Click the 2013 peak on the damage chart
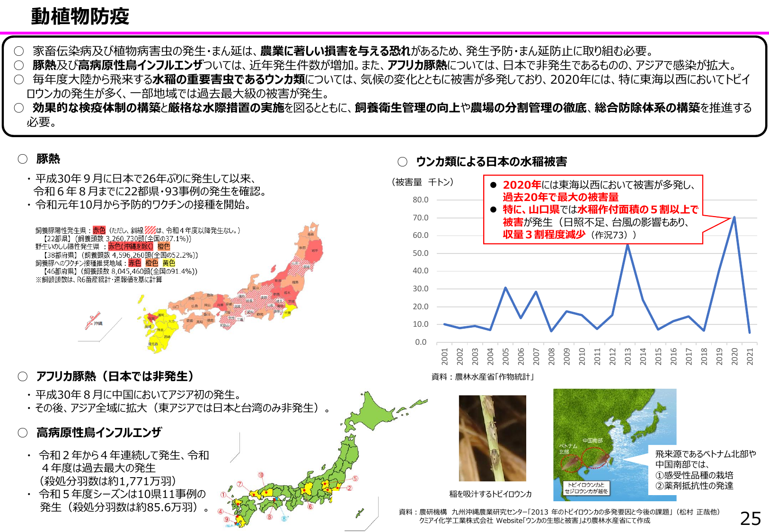Screen dimensions: 769x532 [628, 244]
